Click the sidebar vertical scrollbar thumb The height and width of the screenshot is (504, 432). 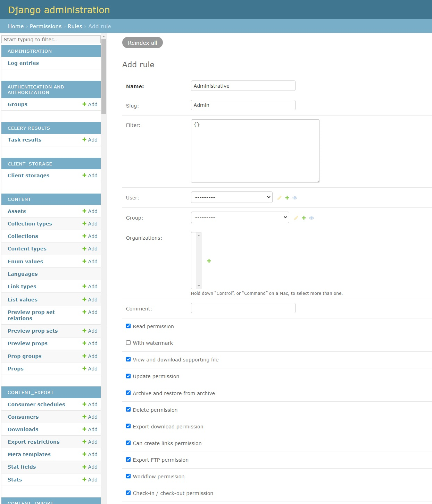click(103, 76)
